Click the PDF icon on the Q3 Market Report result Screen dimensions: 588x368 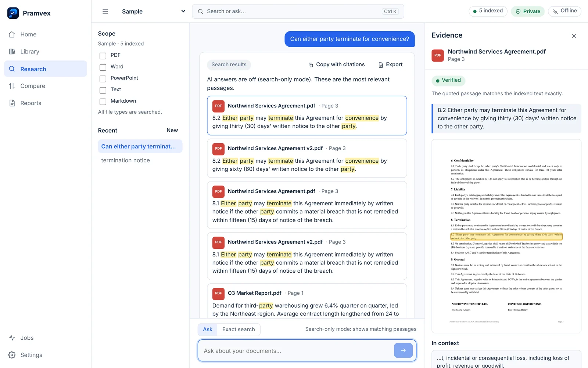coord(218,293)
